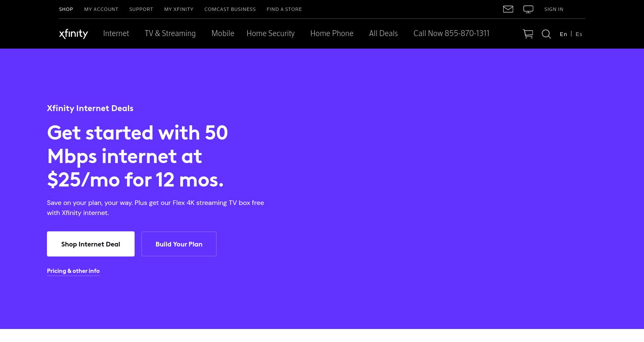Click the search magnifier icon
Image resolution: width=644 pixels, height=342 pixels.
pyautogui.click(x=546, y=34)
